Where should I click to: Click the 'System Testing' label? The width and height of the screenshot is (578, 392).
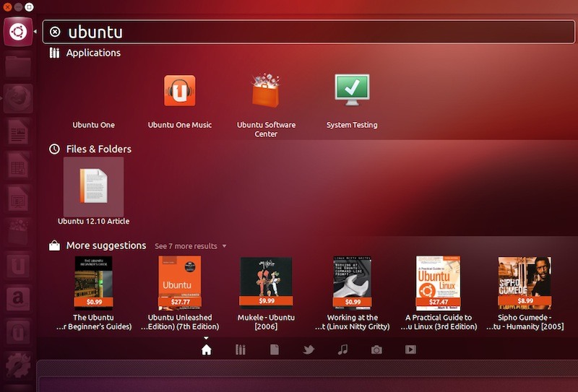coord(352,125)
